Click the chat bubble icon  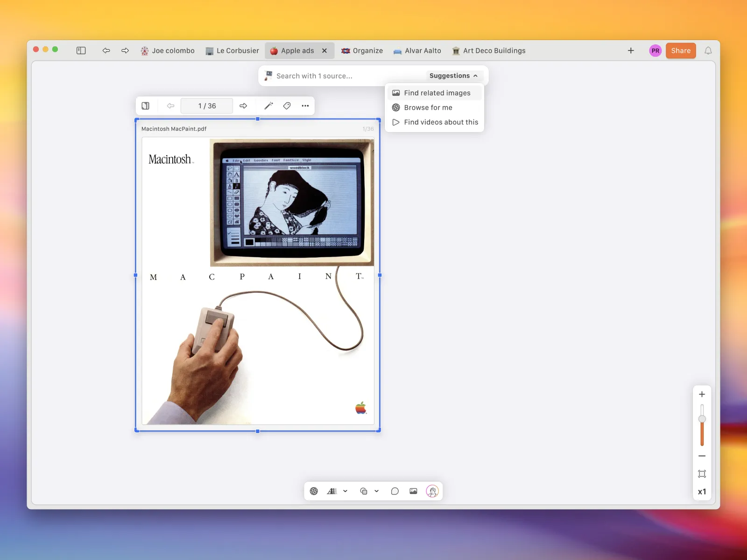pos(395,491)
